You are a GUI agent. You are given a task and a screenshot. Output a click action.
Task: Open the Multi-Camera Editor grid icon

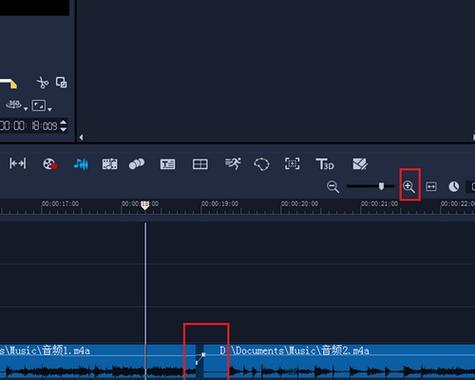[x=200, y=164]
